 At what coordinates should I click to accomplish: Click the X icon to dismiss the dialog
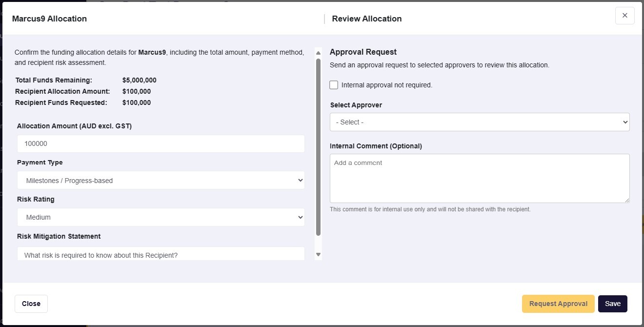(x=625, y=15)
